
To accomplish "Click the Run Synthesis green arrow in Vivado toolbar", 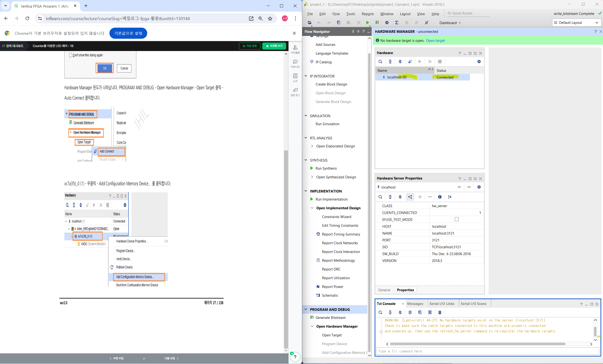I will coord(367,23).
